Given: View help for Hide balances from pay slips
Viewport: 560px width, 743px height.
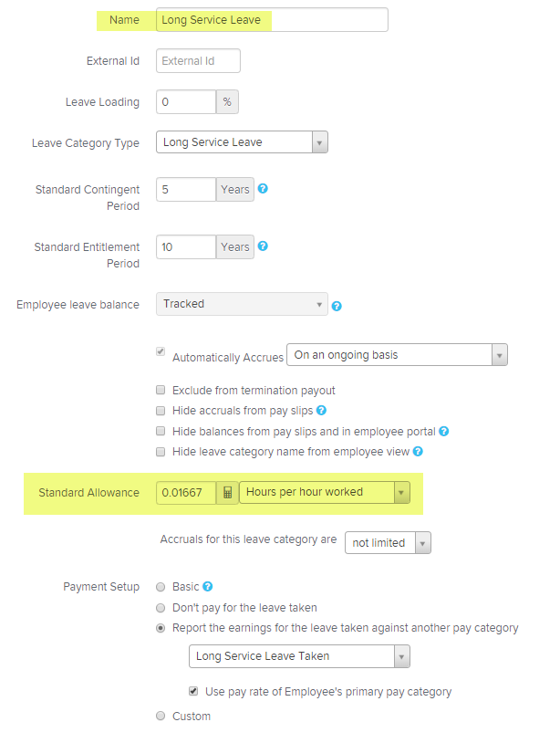Looking at the screenshot, I should pyautogui.click(x=443, y=431).
